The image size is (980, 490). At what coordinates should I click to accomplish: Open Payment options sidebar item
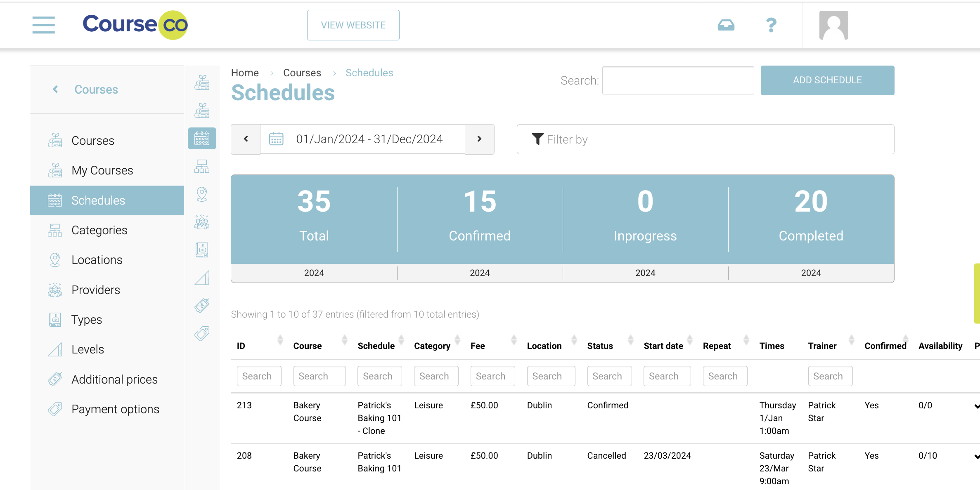(115, 409)
